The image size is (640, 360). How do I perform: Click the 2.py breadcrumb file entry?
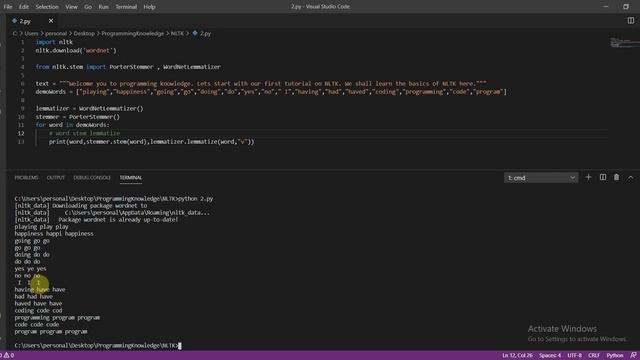point(202,33)
